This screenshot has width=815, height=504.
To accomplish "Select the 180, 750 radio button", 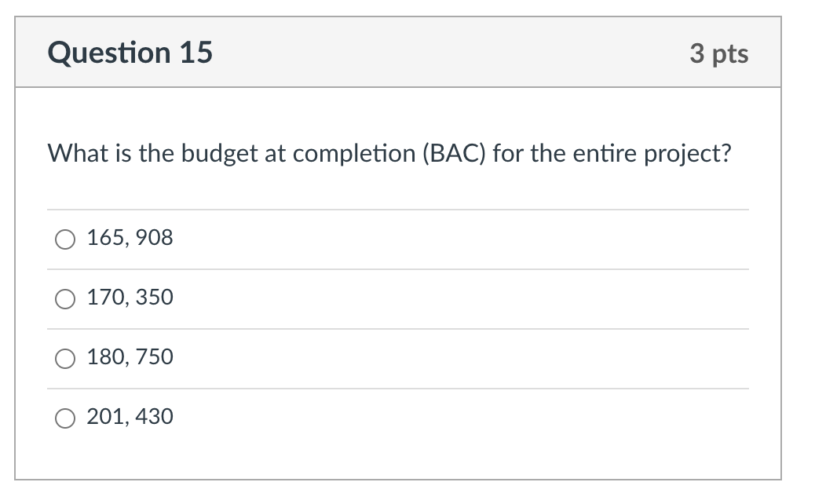I will [66, 358].
